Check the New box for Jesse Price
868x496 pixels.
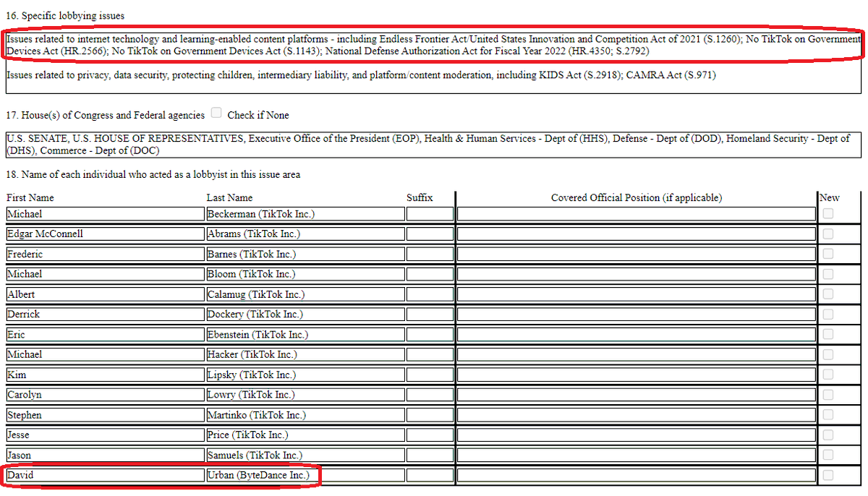tap(827, 435)
